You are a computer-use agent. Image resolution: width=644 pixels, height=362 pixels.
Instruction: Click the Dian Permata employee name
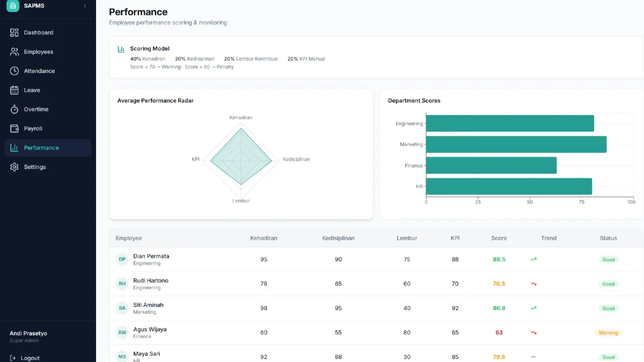tap(151, 256)
